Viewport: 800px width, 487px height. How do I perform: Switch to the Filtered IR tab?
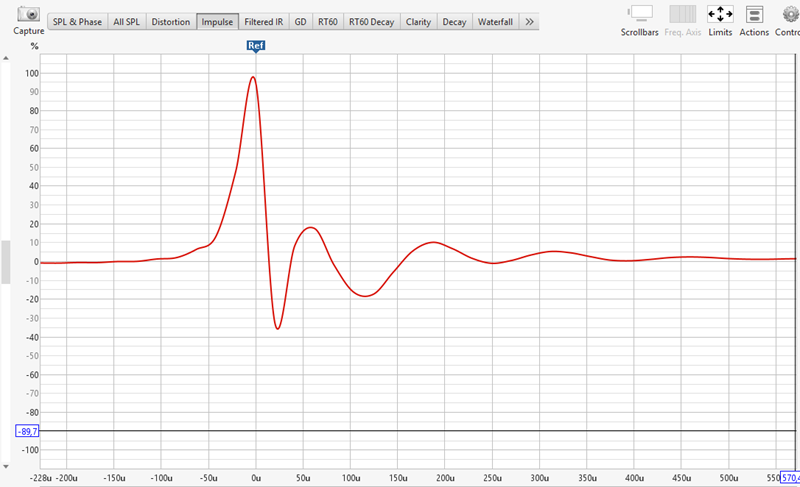tap(264, 22)
